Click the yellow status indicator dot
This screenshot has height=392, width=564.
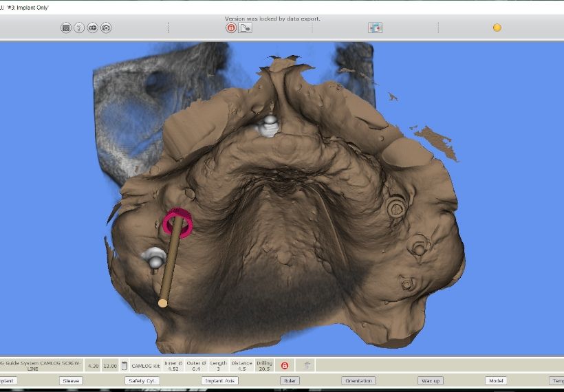point(497,28)
